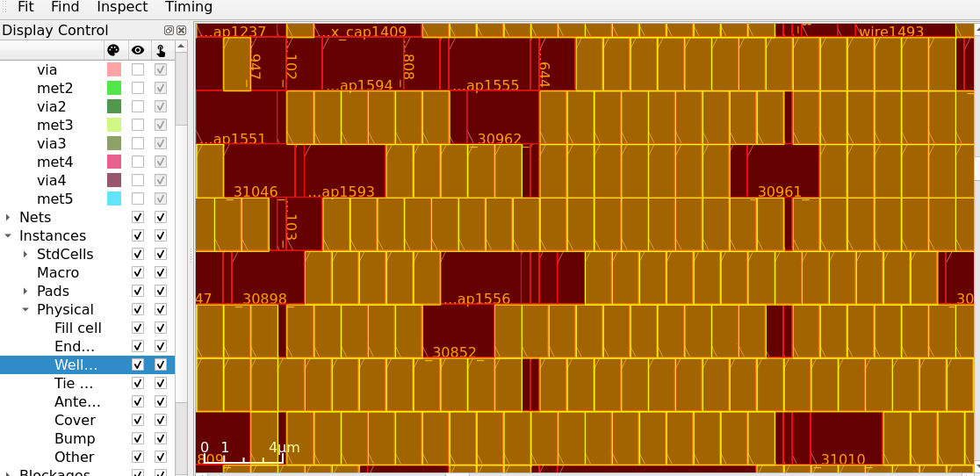Open the Fit menu
The image size is (980, 476).
click(x=25, y=7)
